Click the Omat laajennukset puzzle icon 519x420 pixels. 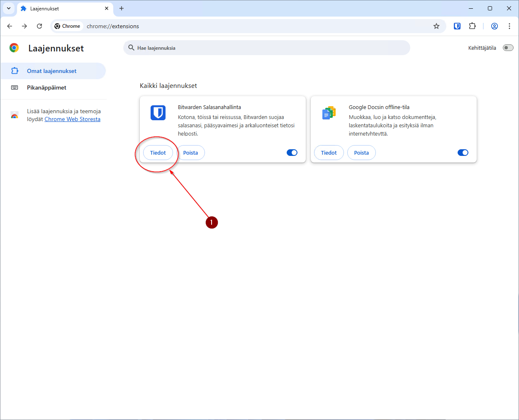pos(15,71)
